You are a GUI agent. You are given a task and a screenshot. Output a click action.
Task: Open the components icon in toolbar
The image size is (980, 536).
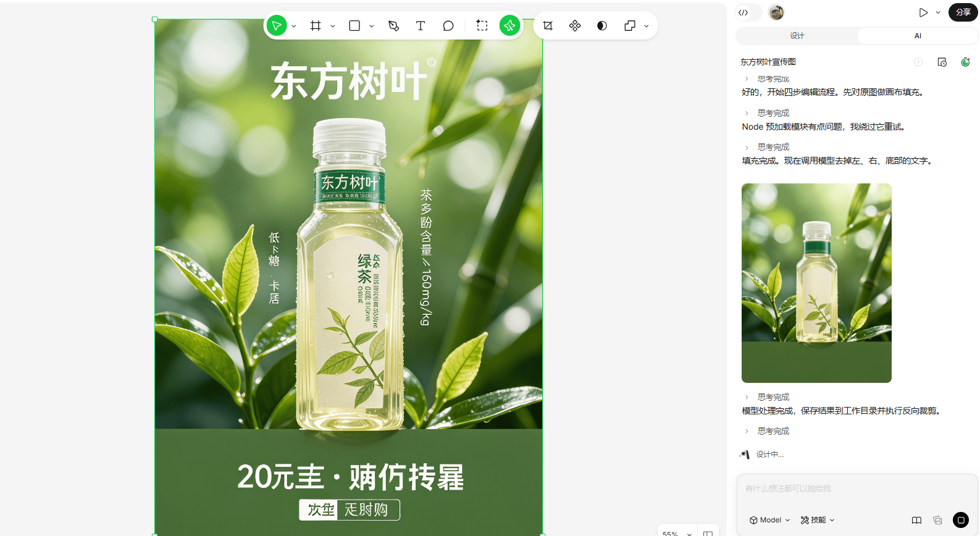coord(575,25)
